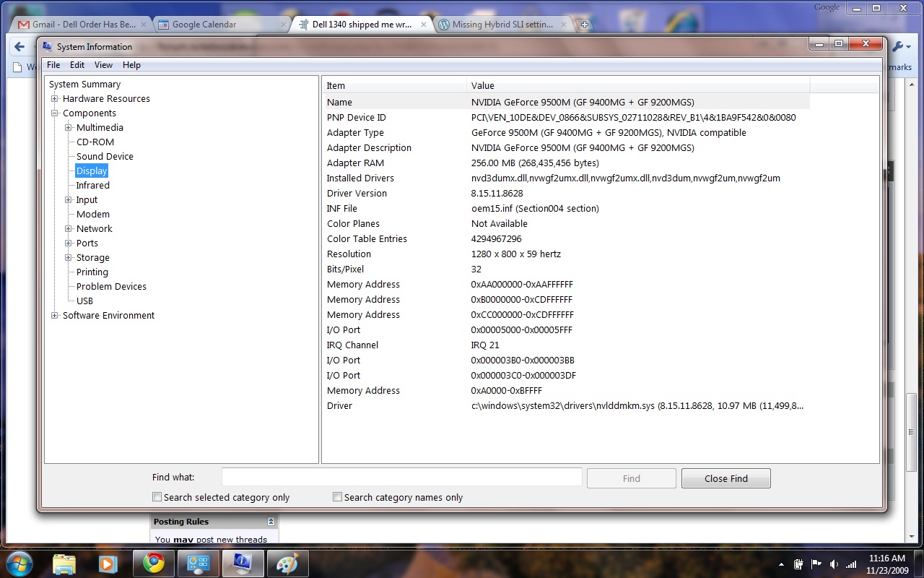This screenshot has width=924, height=578.
Task: Launch Windows Media Player from taskbar
Action: click(108, 564)
